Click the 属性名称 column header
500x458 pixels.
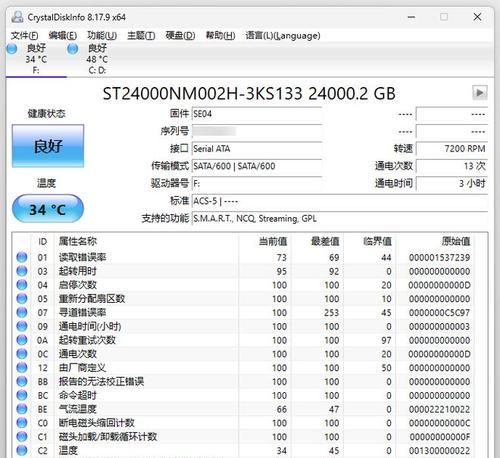click(78, 241)
